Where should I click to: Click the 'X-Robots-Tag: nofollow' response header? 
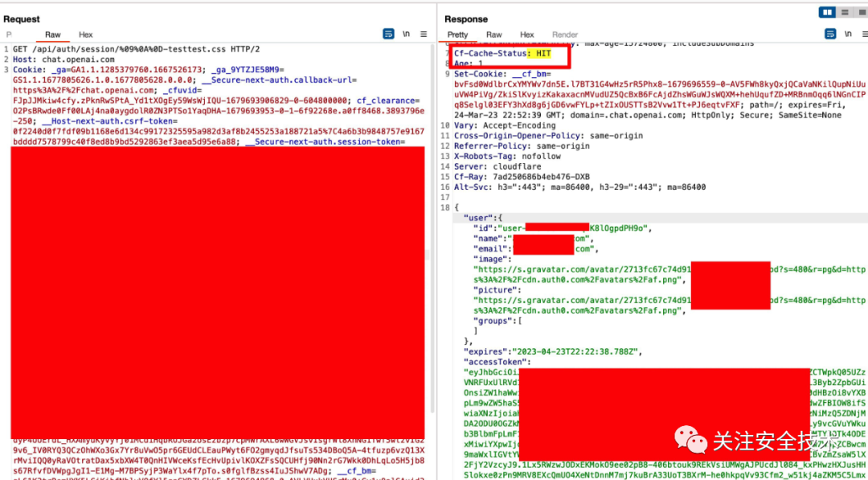508,156
